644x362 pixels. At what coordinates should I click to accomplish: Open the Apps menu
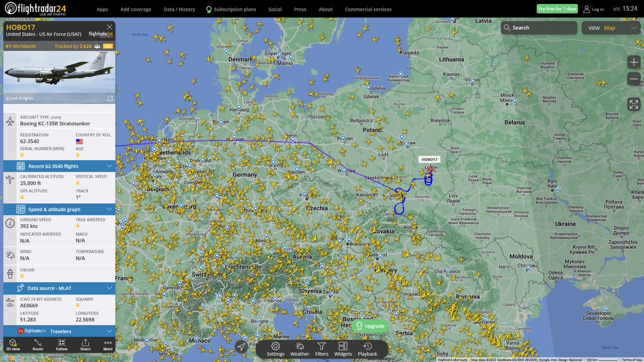pyautogui.click(x=103, y=9)
